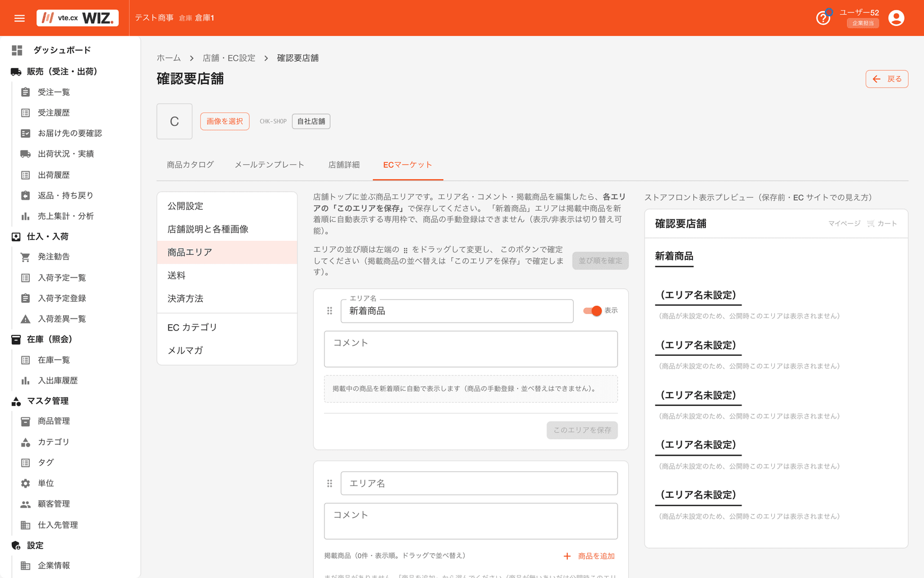Image resolution: width=924 pixels, height=578 pixels.
Task: Click the first コメント text area
Action: 471,349
